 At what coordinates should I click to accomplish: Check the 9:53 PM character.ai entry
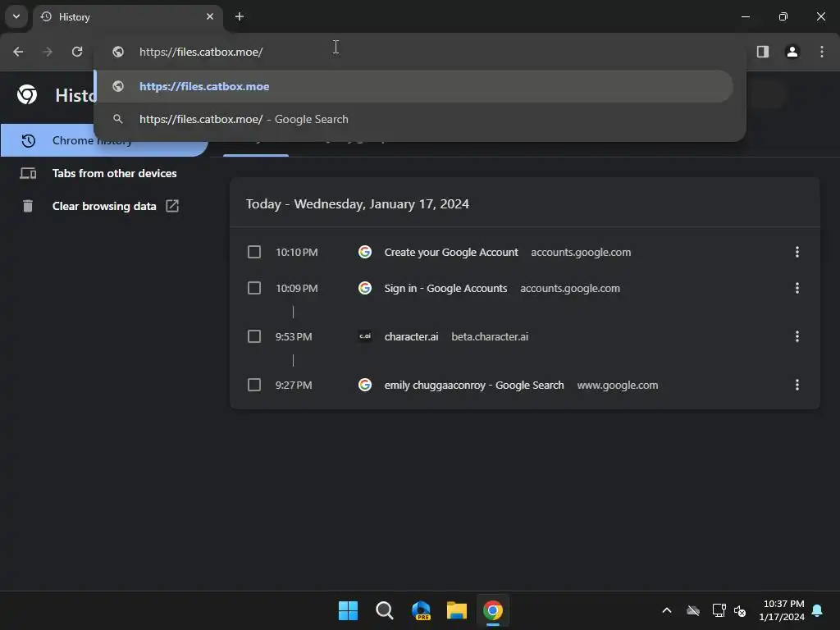[254, 336]
